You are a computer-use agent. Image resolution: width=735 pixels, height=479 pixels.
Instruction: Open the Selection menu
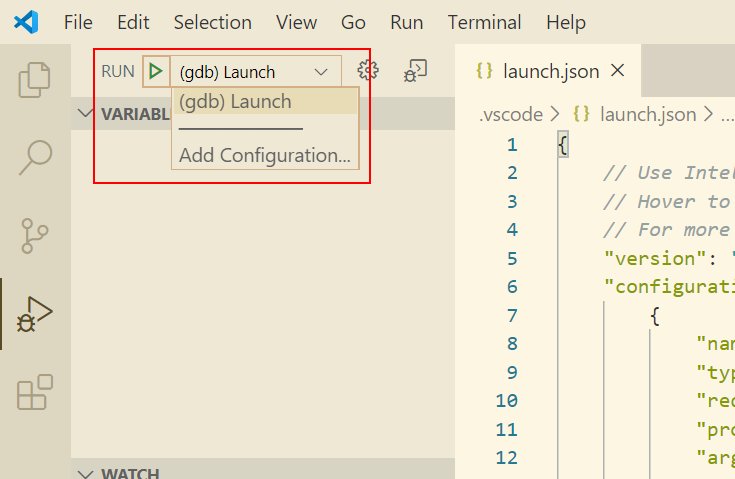click(x=212, y=22)
